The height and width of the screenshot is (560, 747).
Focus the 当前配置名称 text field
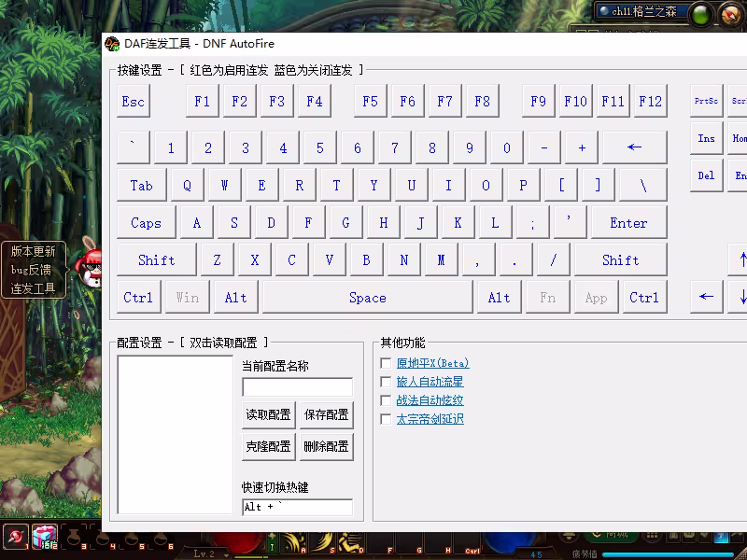pos(297,386)
